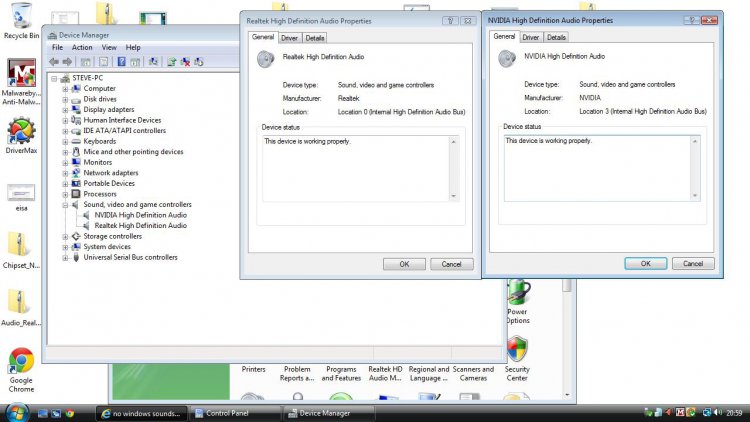Open the Help menu in Device Manager

pyautogui.click(x=133, y=47)
